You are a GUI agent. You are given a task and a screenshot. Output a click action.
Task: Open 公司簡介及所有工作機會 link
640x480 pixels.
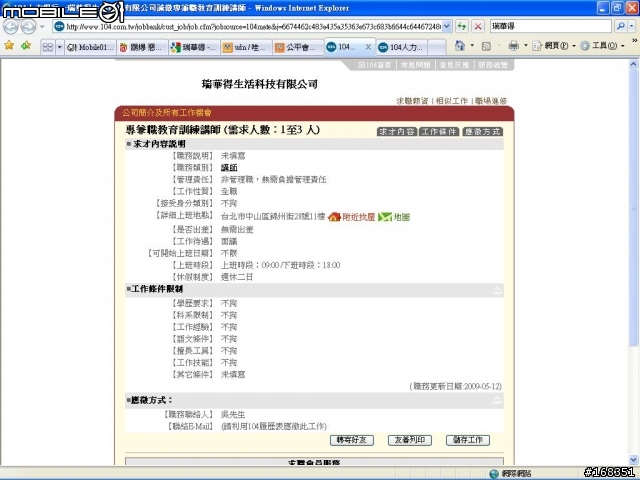coord(167,113)
